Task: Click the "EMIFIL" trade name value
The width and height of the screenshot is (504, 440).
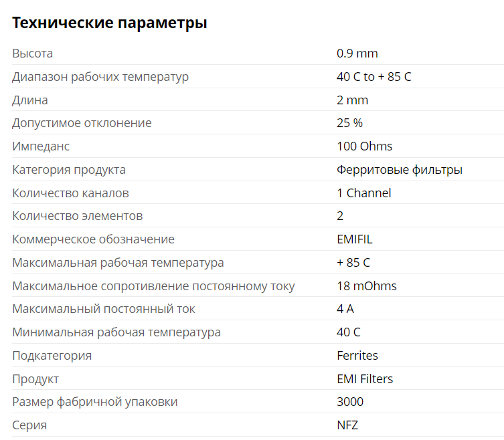Action: coord(355,239)
